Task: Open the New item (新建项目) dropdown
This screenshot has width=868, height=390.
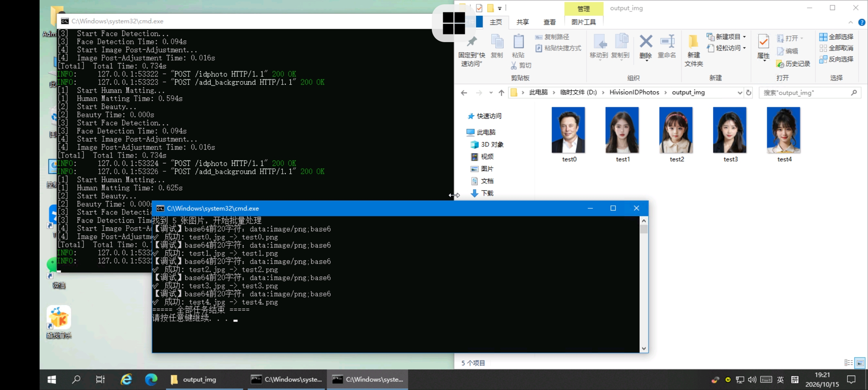Action: pyautogui.click(x=726, y=37)
